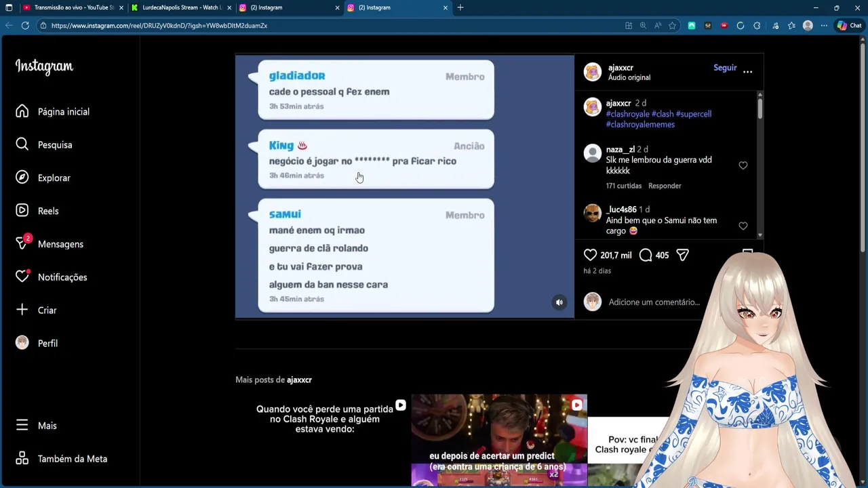Open Copilot Chat button

coord(849,26)
